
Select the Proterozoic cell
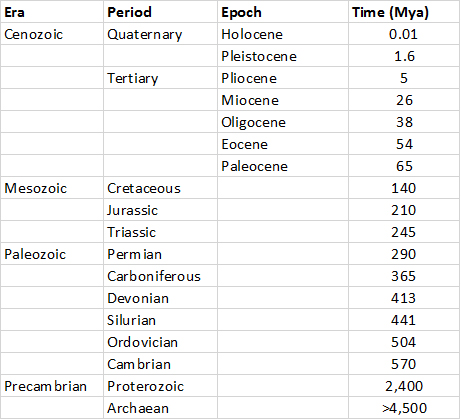tap(160, 386)
